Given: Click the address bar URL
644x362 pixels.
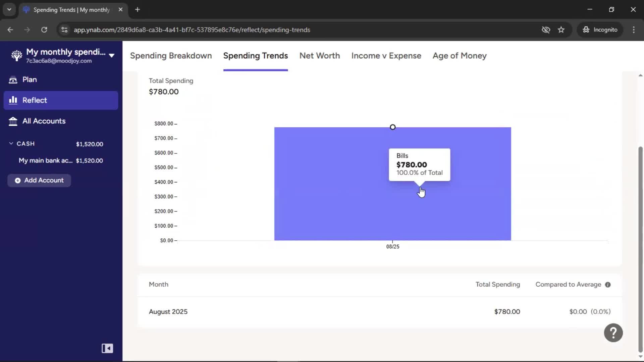Looking at the screenshot, I should [192, 30].
